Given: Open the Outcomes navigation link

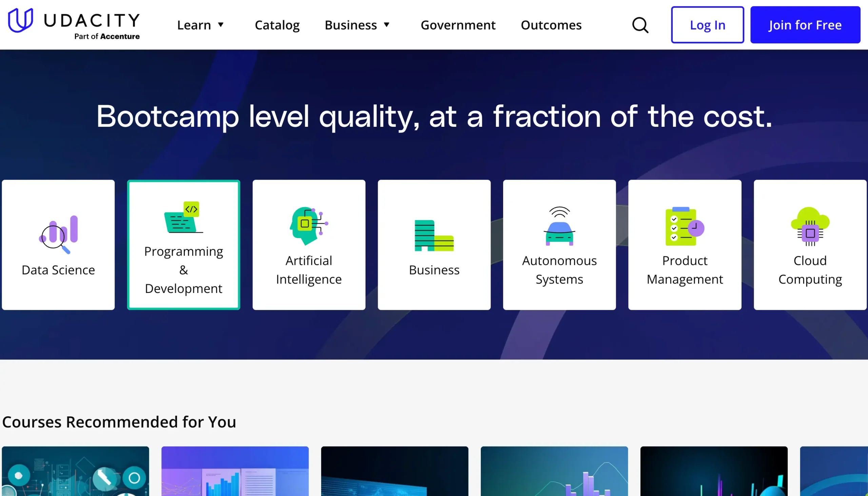Looking at the screenshot, I should tap(551, 25).
